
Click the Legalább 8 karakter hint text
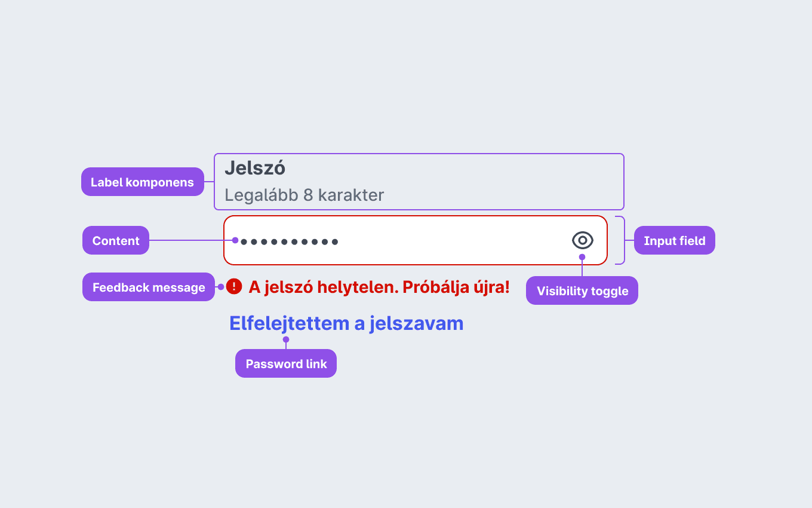pyautogui.click(x=304, y=195)
